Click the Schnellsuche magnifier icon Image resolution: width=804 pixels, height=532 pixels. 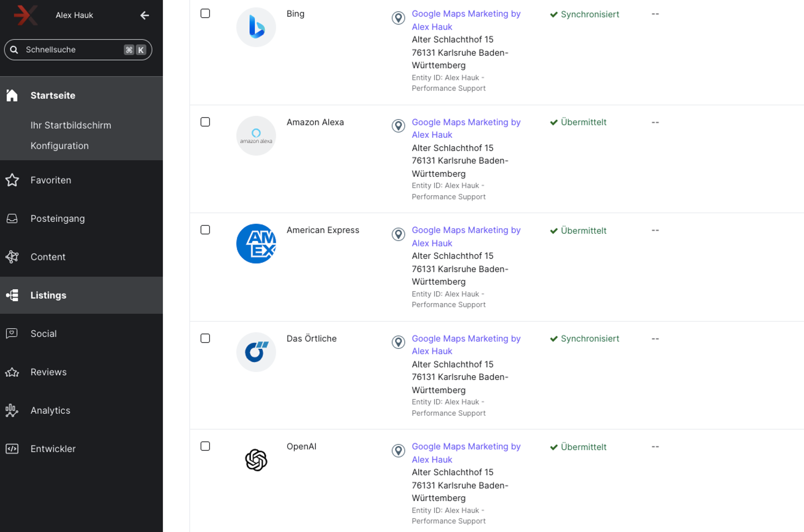(x=14, y=50)
